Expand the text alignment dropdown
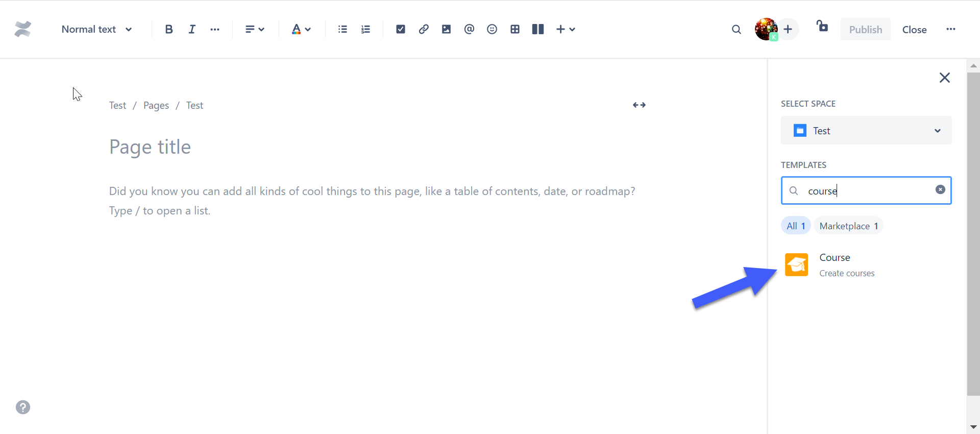 pyautogui.click(x=255, y=30)
